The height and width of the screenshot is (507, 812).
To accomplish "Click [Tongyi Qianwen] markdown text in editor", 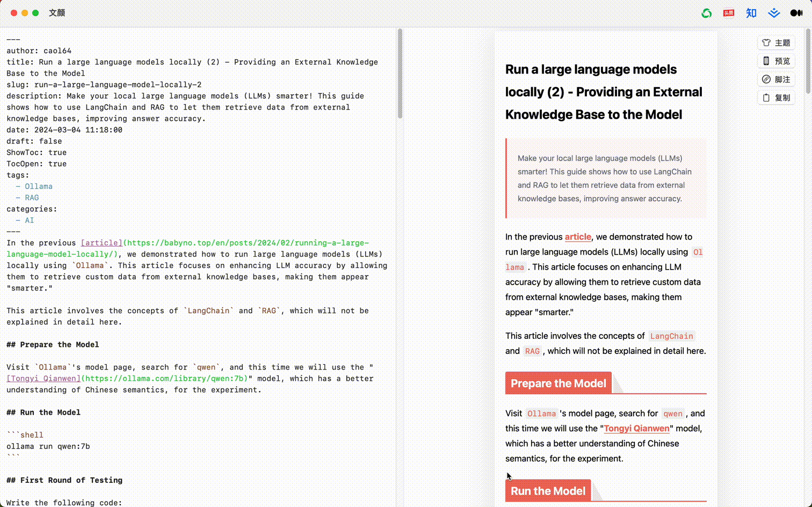I will point(43,379).
